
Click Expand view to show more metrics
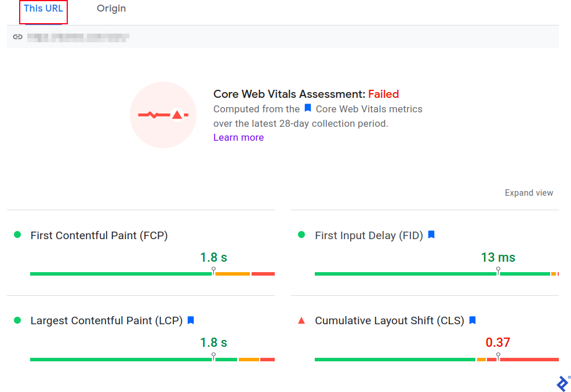tap(529, 193)
